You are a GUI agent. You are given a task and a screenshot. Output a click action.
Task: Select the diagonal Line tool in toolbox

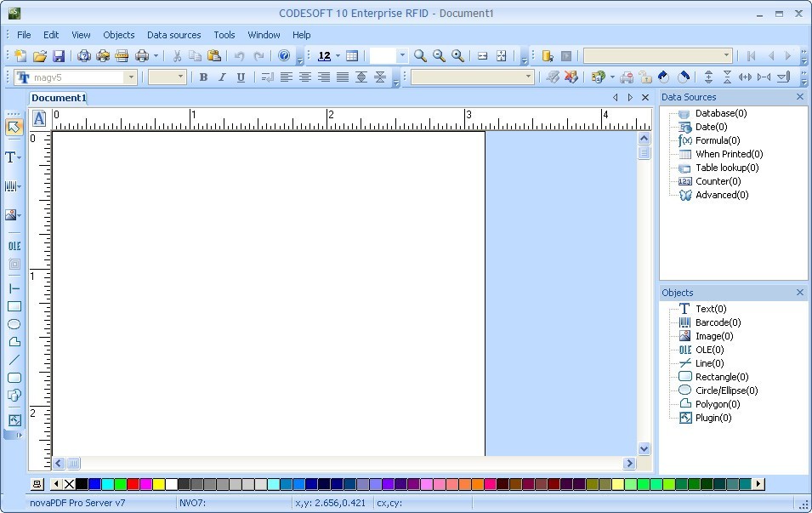pyautogui.click(x=14, y=360)
